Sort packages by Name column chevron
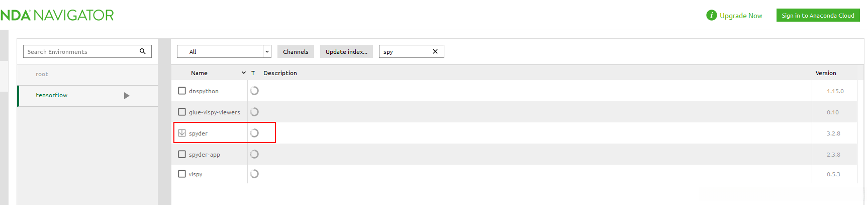 [x=244, y=73]
